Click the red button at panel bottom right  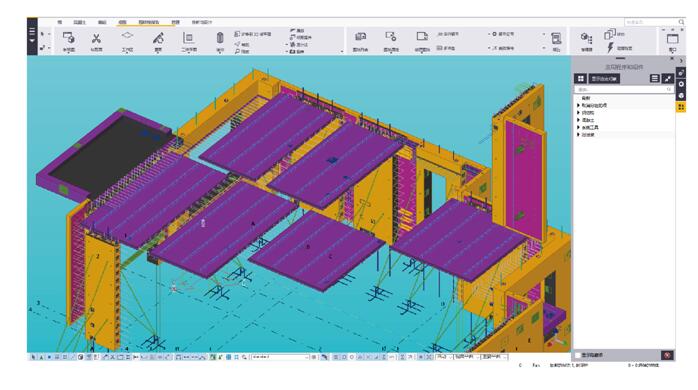tap(667, 355)
